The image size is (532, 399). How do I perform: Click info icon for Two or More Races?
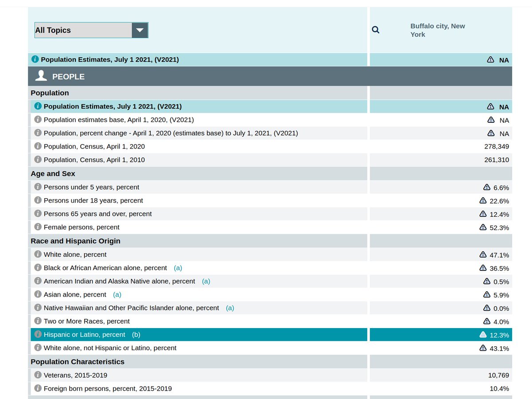(38, 321)
